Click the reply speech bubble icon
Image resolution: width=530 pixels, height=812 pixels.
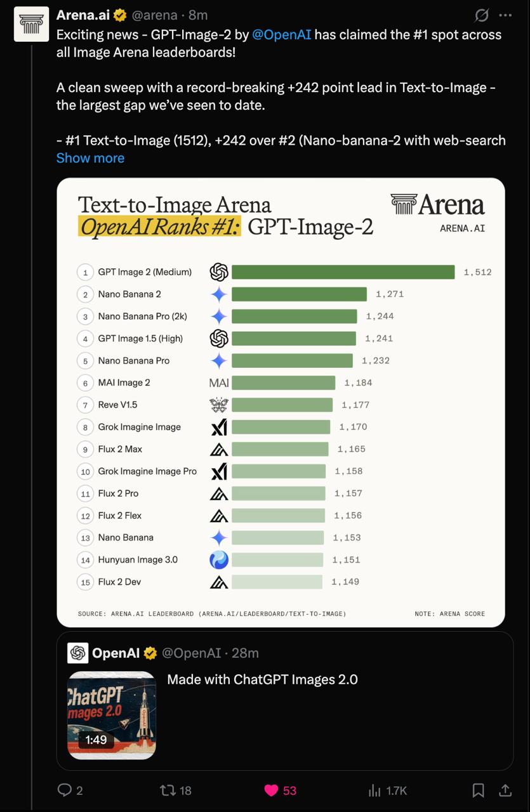pyautogui.click(x=64, y=790)
